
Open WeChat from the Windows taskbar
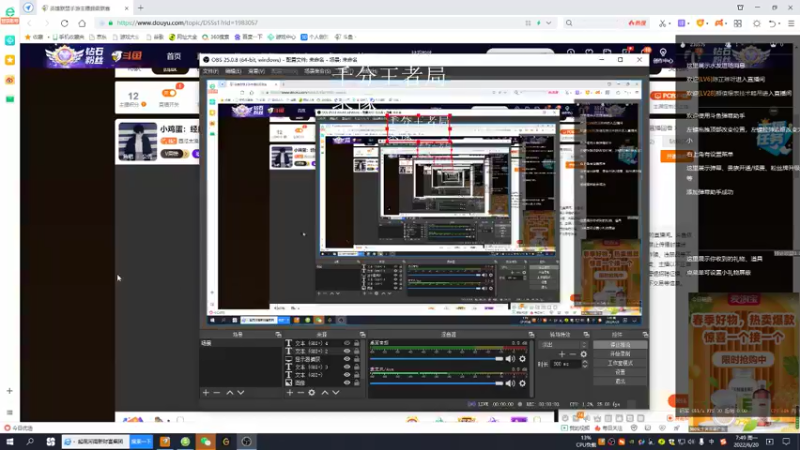206,442
